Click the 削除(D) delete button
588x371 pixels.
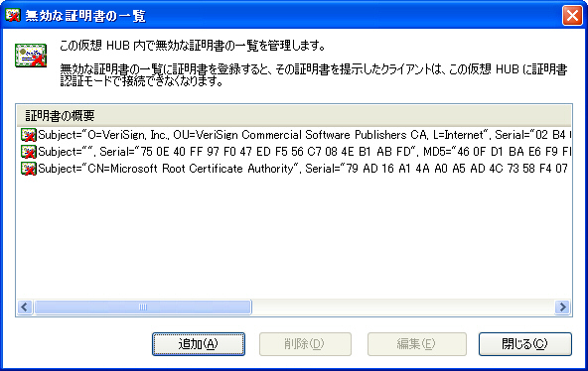(x=305, y=343)
